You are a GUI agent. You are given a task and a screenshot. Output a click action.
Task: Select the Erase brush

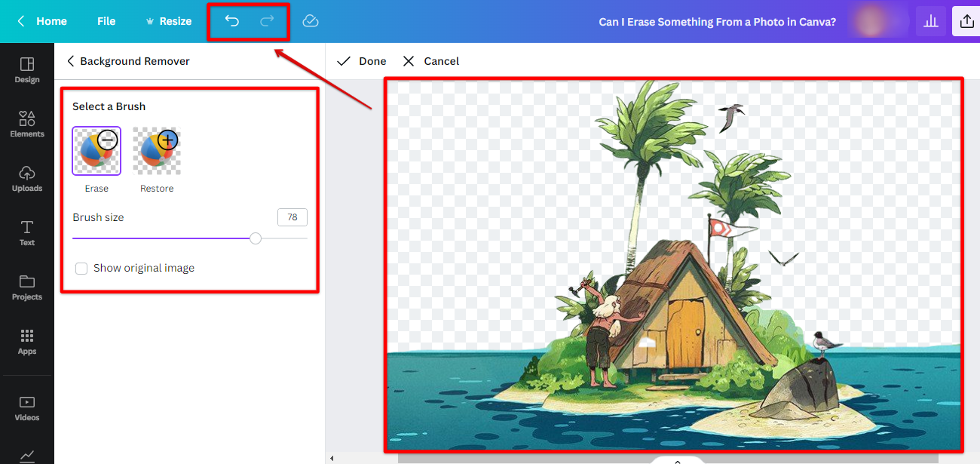[96, 149]
